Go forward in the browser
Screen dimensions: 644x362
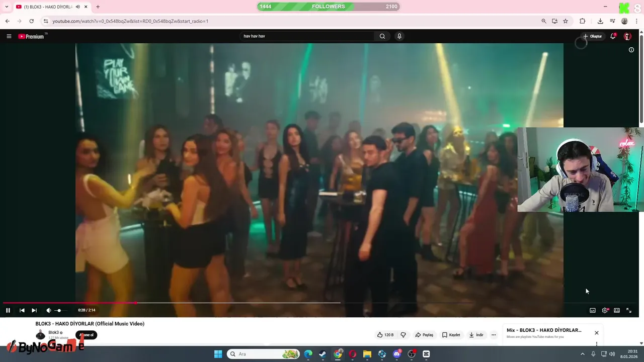point(19,21)
